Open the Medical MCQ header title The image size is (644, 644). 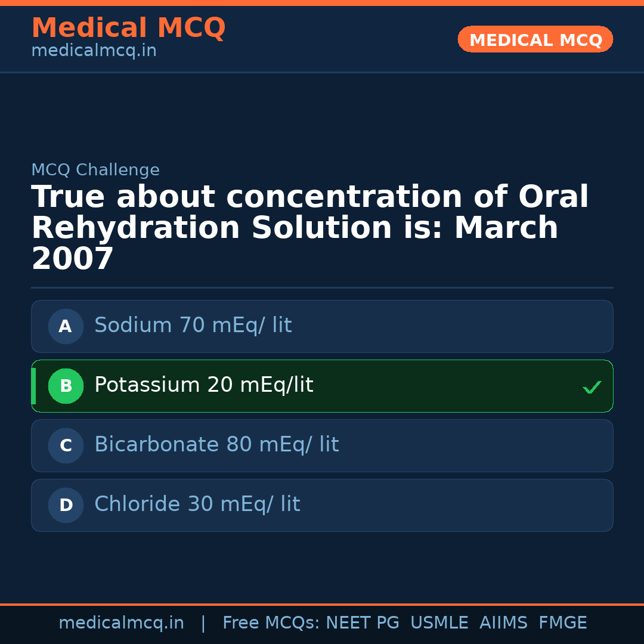[128, 28]
